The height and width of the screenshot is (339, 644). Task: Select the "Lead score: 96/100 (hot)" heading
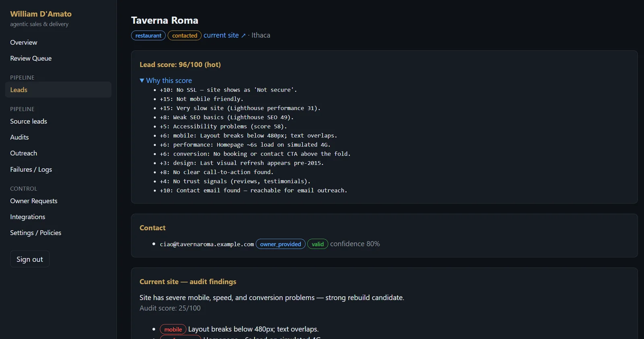180,64
